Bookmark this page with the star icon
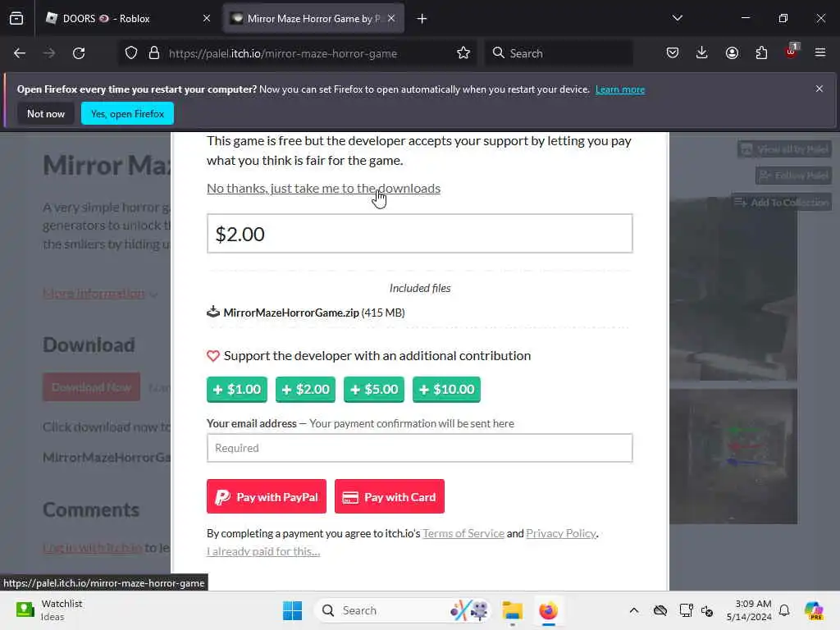Image resolution: width=840 pixels, height=630 pixels. tap(463, 53)
